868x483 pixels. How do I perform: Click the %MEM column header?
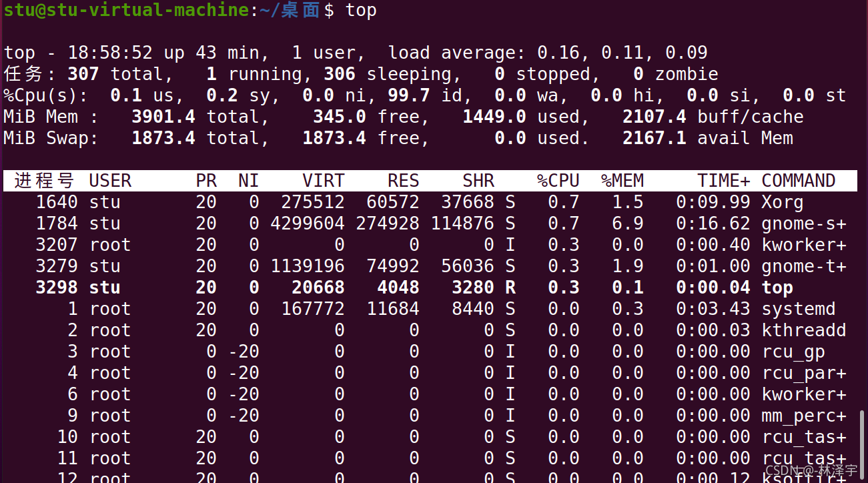coord(622,181)
